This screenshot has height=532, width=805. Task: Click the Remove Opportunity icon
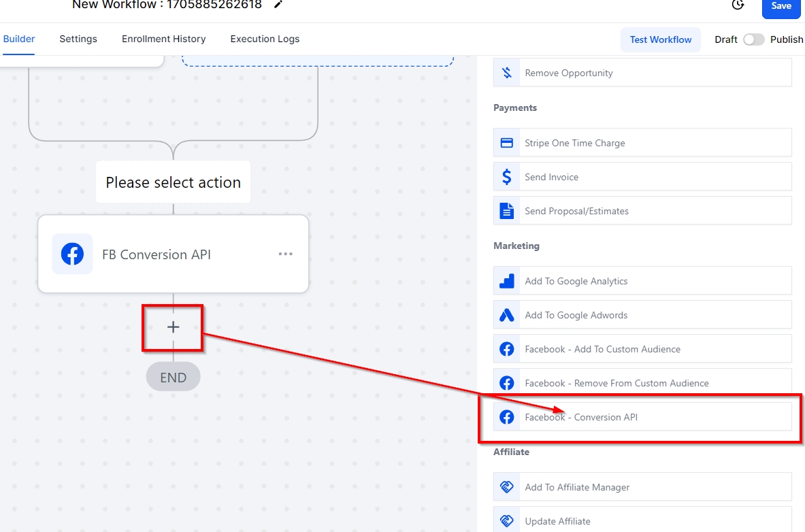[x=507, y=73]
